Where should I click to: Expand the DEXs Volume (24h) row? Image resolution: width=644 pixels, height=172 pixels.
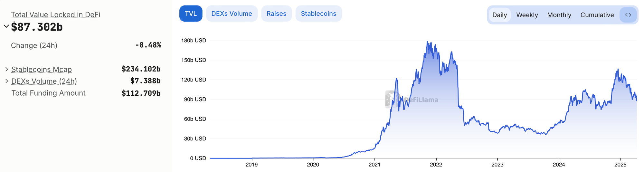click(6, 81)
